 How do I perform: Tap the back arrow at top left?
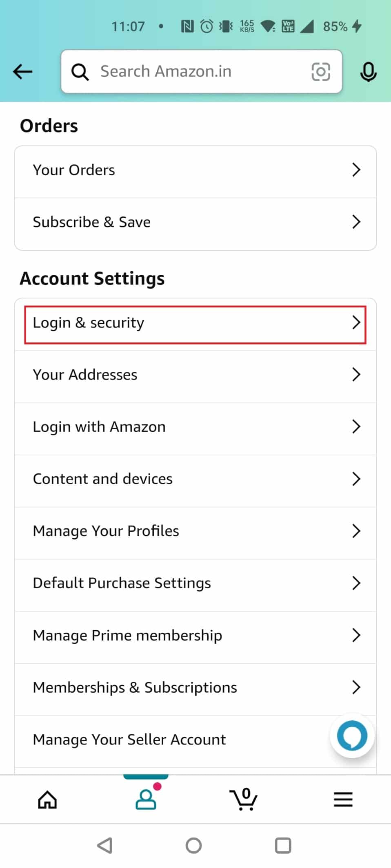[22, 71]
